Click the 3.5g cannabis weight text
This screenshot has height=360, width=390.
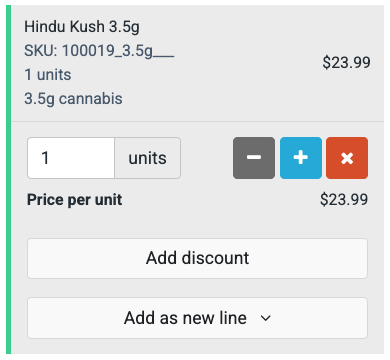tap(73, 99)
